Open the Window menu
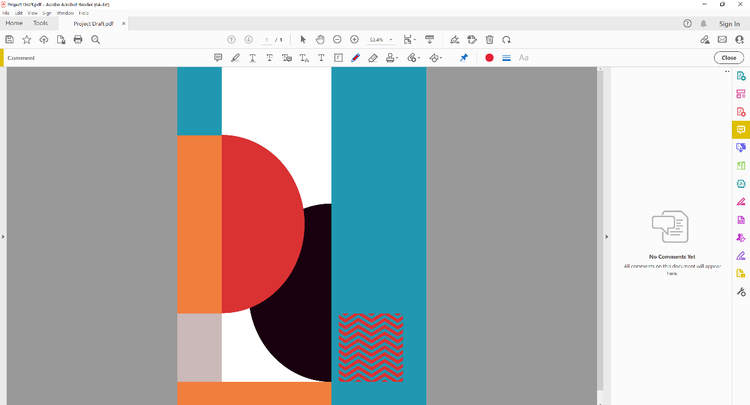 66,13
